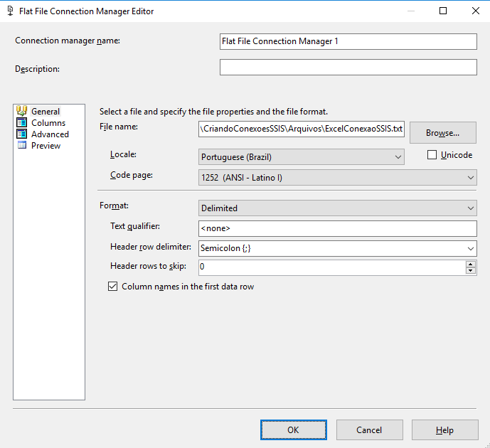This screenshot has height=448, width=490.
Task: Select the General page label
Action: click(46, 112)
